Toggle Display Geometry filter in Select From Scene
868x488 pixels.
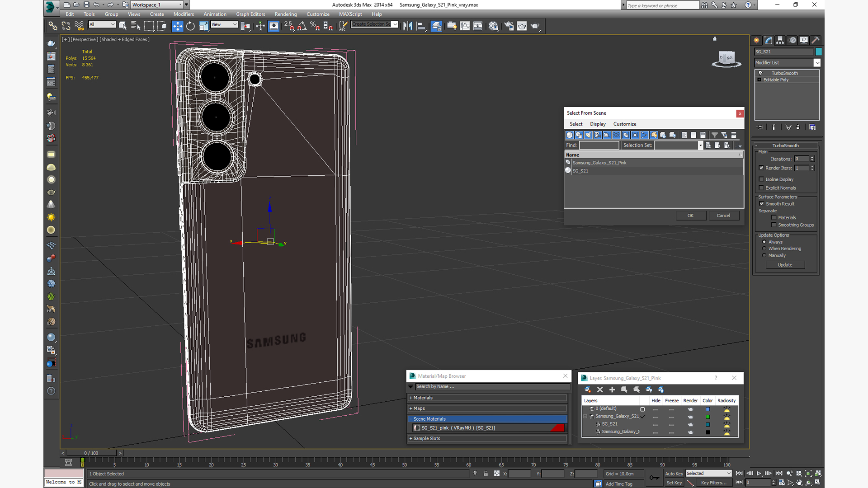point(570,135)
